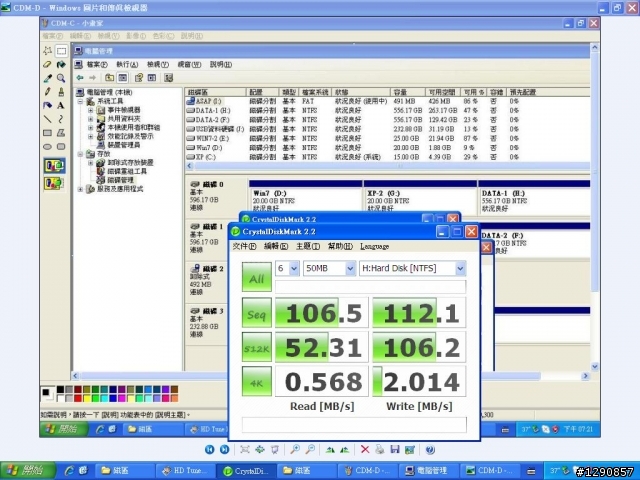Delete image using red X icon
The image size is (640, 480).
click(x=365, y=449)
